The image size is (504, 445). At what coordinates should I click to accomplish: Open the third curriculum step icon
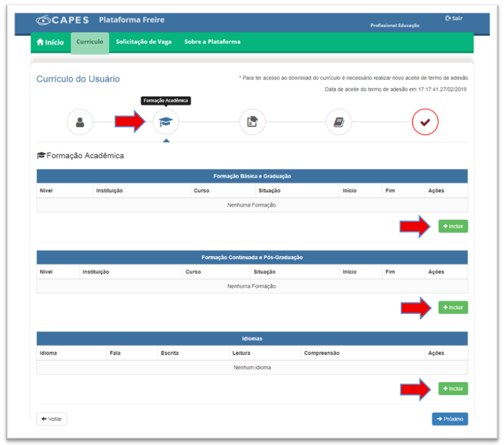click(252, 122)
